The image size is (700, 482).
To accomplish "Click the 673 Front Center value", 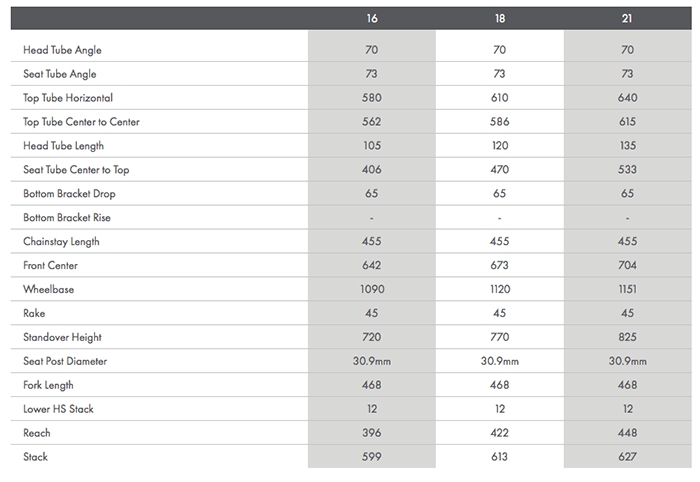I will [500, 266].
